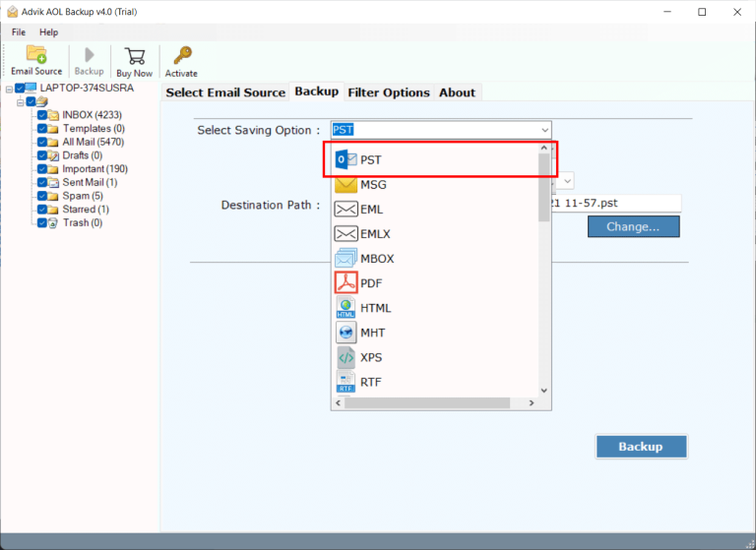Click the list scroll down arrow

click(544, 391)
